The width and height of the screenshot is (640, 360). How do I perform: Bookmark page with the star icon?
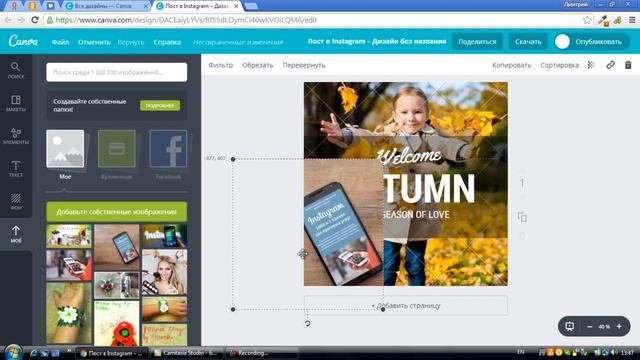point(587,20)
